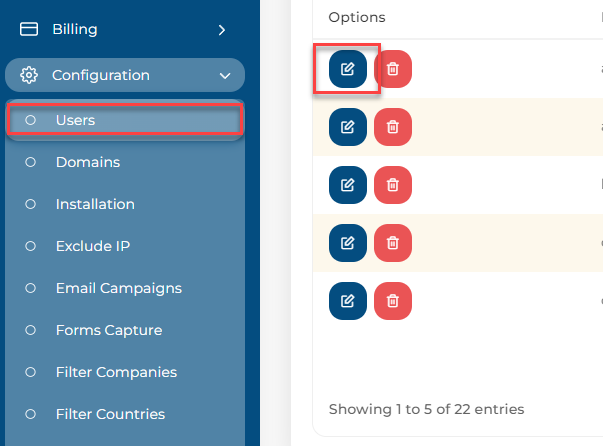Sort by the Options column header
This screenshot has width=603, height=446.
[357, 17]
